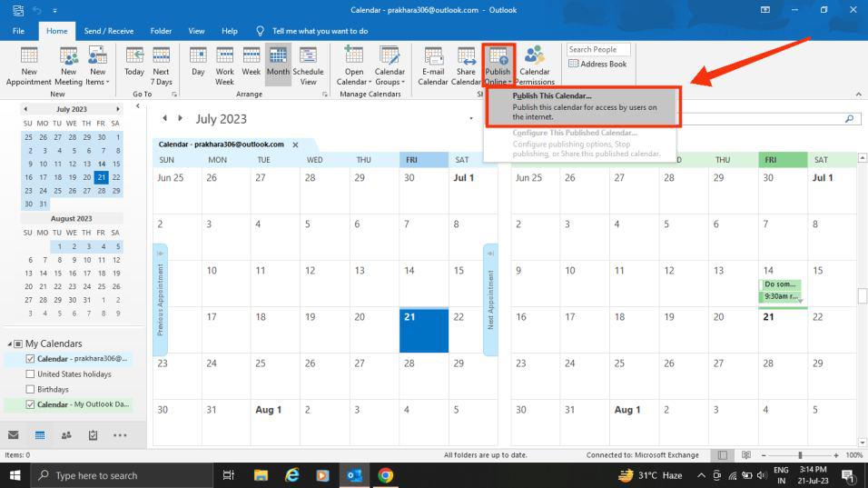Open Calendar Permissions
Image resolution: width=868 pixels, height=488 pixels.
(x=534, y=66)
